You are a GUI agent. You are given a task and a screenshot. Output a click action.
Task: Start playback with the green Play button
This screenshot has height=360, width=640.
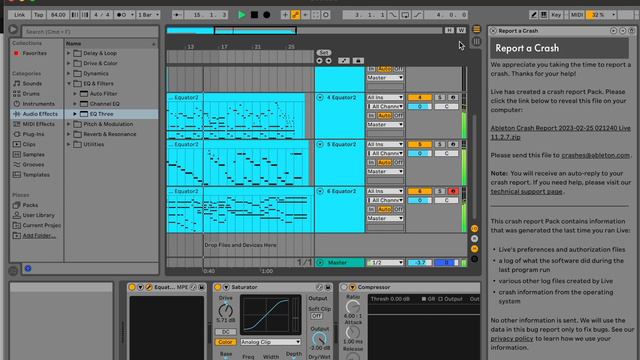(242, 15)
